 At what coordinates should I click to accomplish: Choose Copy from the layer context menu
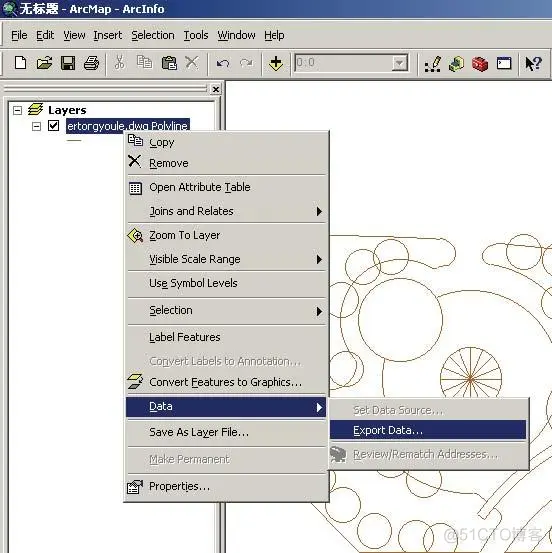[226, 142]
